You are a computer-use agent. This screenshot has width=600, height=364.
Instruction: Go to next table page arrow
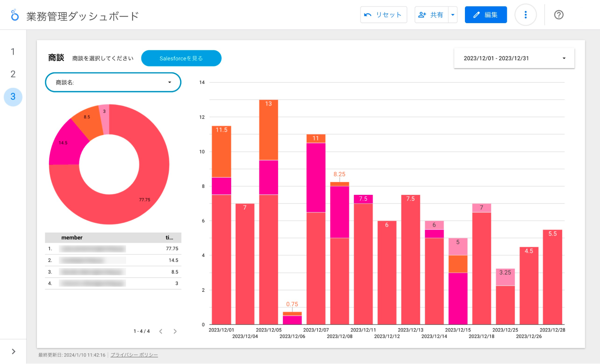click(175, 331)
